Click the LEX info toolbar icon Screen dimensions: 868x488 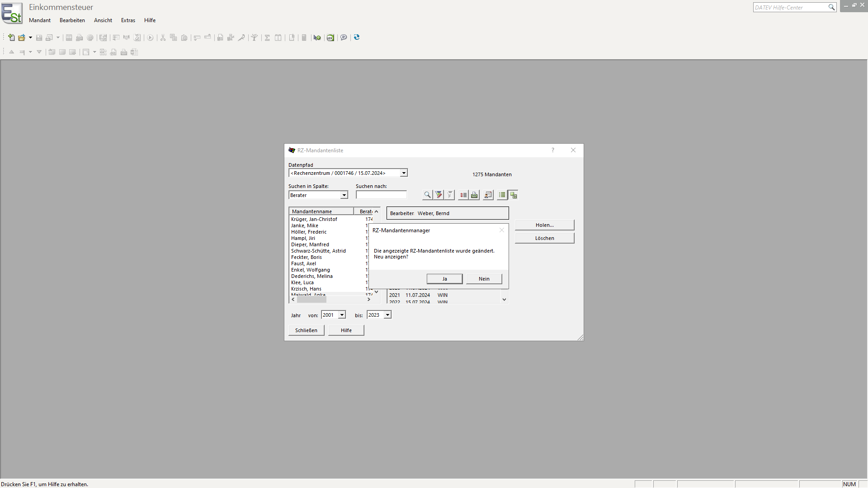tap(330, 38)
